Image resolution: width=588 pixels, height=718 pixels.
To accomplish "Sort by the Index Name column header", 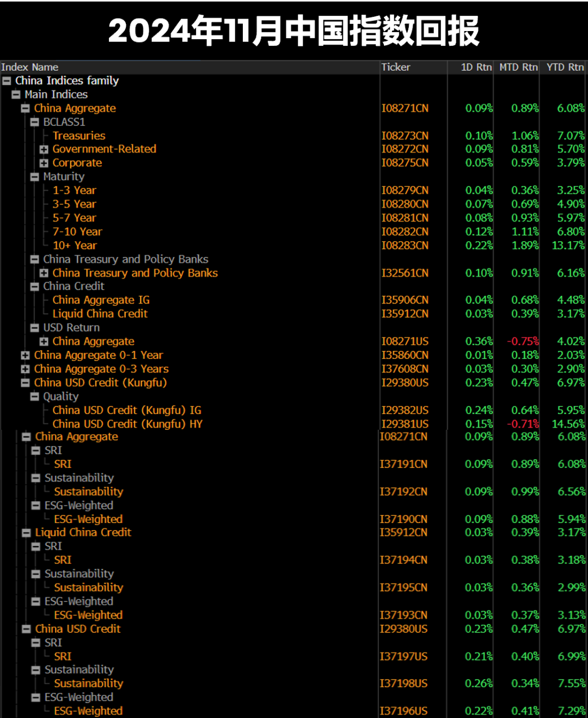I will [x=29, y=67].
